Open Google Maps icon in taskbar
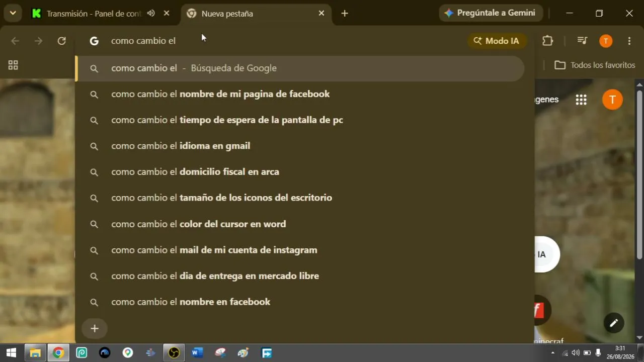Image resolution: width=644 pixels, height=362 pixels. (128, 353)
